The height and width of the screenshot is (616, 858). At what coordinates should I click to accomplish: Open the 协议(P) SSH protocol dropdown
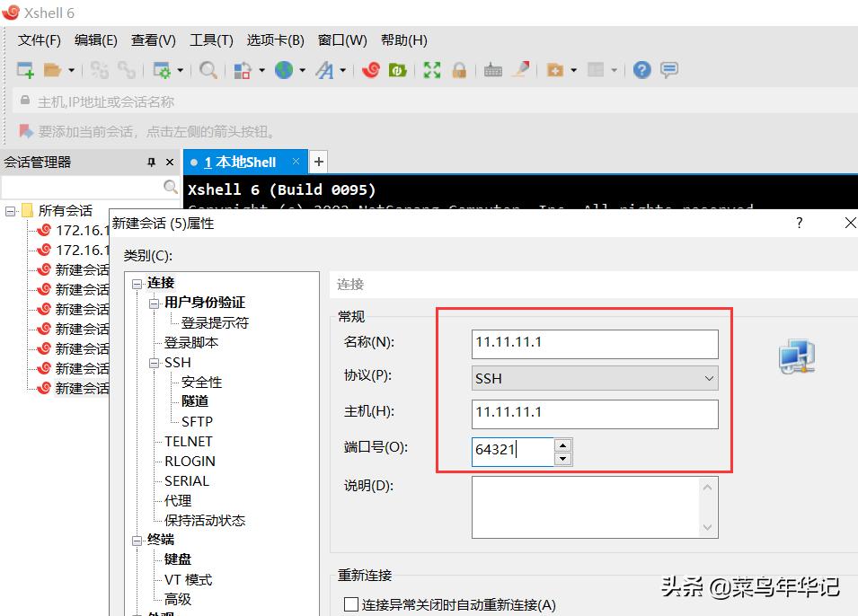coord(595,378)
